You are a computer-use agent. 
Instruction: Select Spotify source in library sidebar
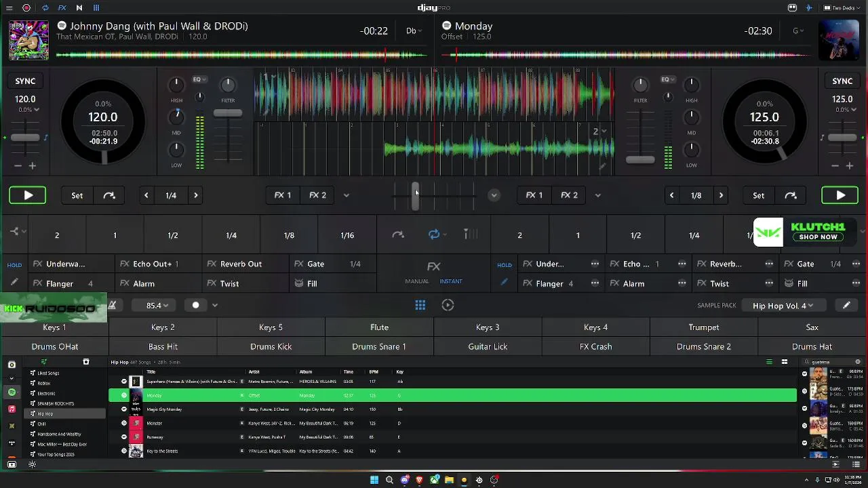click(x=12, y=392)
